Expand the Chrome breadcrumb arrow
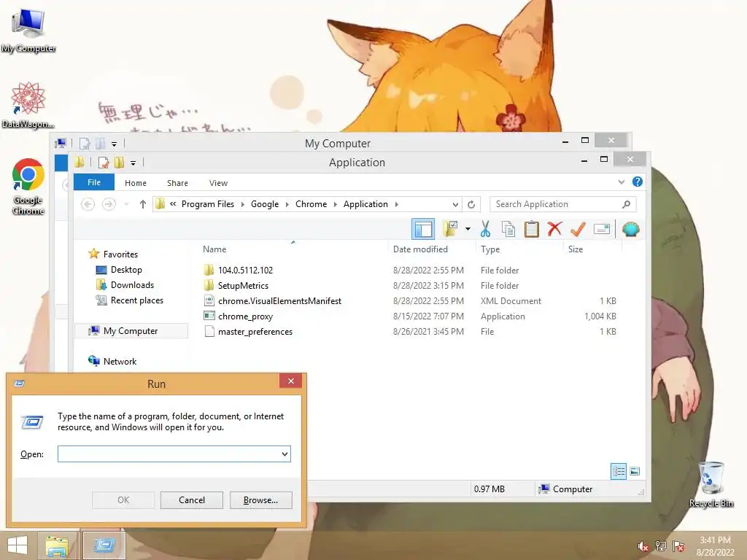The image size is (747, 560). [x=336, y=204]
